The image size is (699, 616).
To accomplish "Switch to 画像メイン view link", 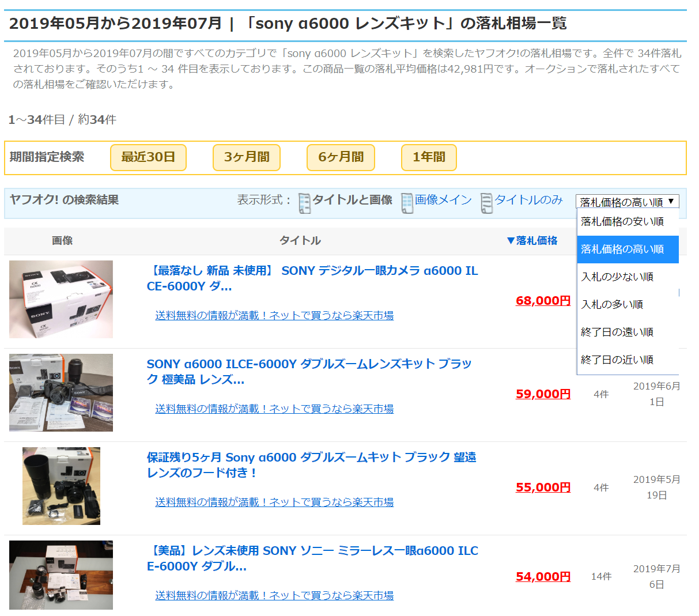I will tap(443, 200).
